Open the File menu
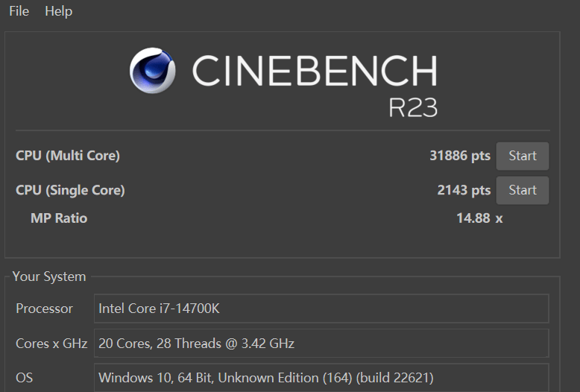The height and width of the screenshot is (392, 580). (x=19, y=11)
